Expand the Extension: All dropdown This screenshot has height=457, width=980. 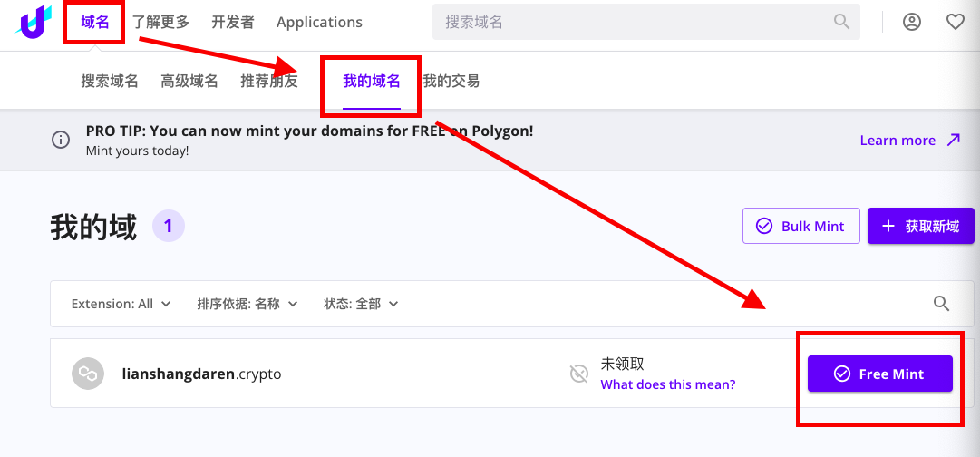coord(121,304)
